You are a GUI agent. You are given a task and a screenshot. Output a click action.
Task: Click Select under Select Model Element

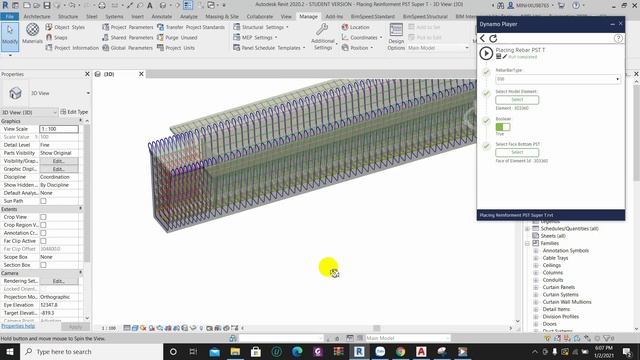(x=517, y=100)
